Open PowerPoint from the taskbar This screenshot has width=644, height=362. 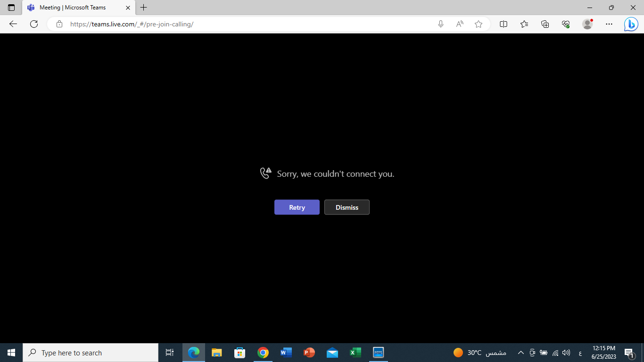(x=309, y=353)
